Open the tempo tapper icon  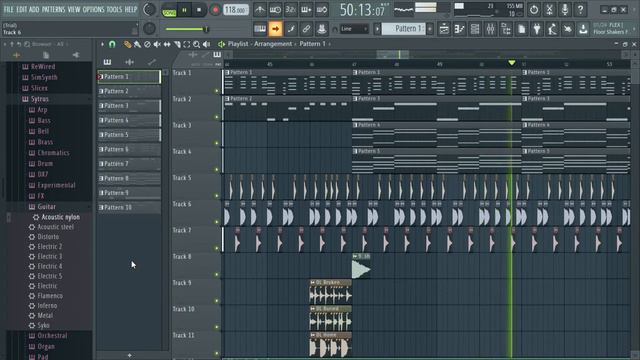553,29
